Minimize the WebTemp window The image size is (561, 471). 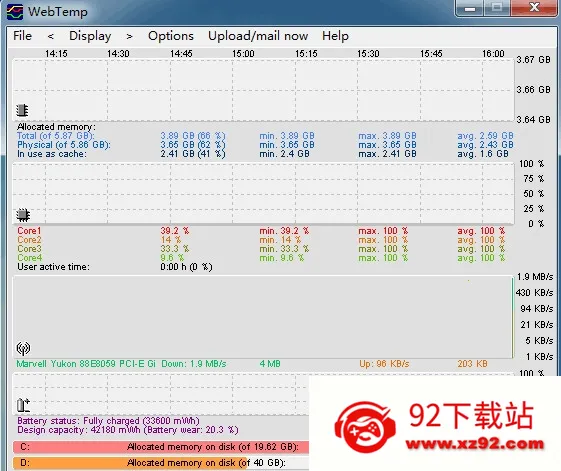tap(470, 8)
